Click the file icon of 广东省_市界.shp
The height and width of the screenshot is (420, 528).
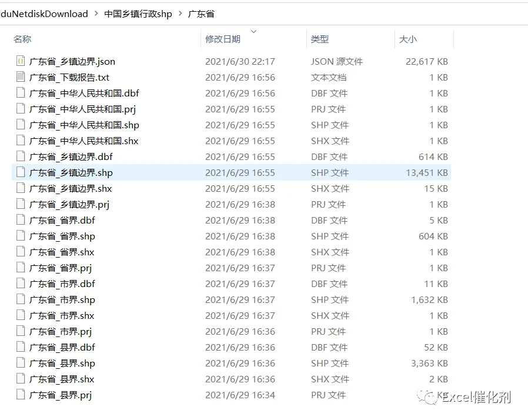pyautogui.click(x=21, y=299)
